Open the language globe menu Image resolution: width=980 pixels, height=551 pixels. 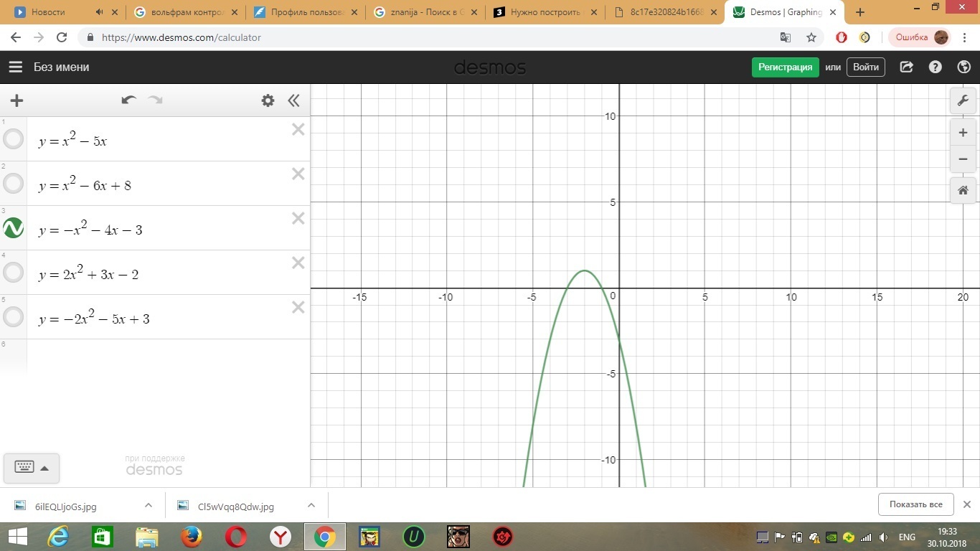pos(964,67)
